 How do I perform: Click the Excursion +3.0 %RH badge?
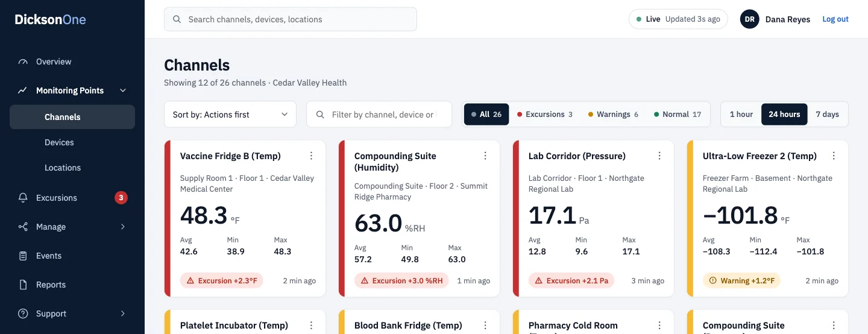point(401,281)
